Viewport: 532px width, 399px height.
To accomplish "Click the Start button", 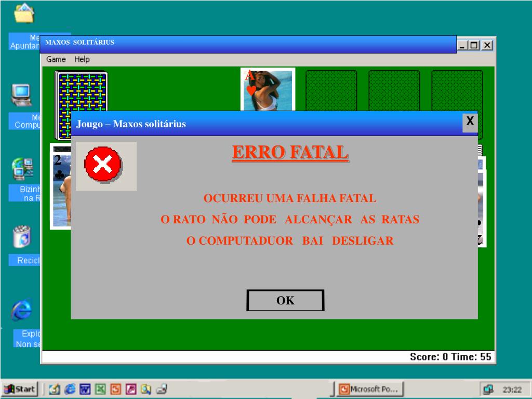I will click(20, 389).
